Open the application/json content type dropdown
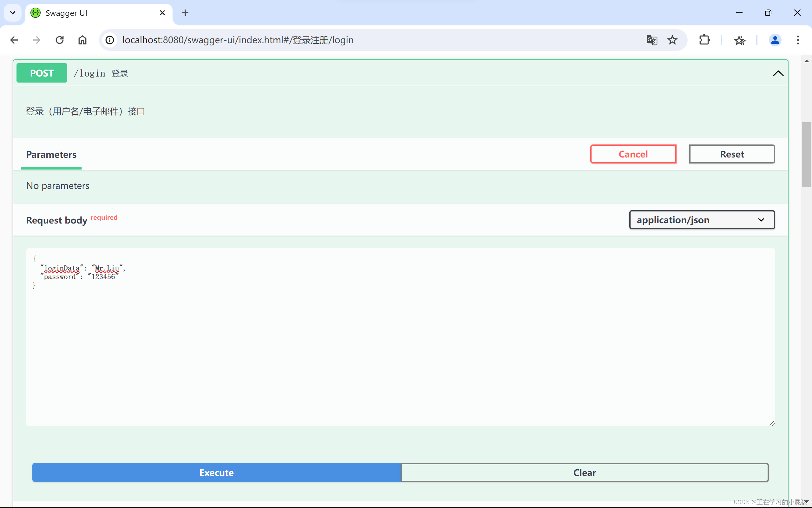This screenshot has height=508, width=812. [x=702, y=220]
